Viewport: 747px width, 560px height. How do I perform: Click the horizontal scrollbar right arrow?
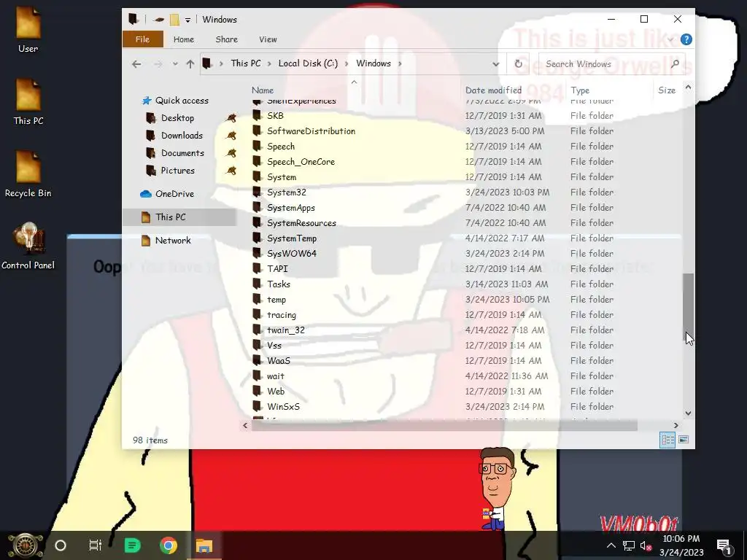point(676,425)
